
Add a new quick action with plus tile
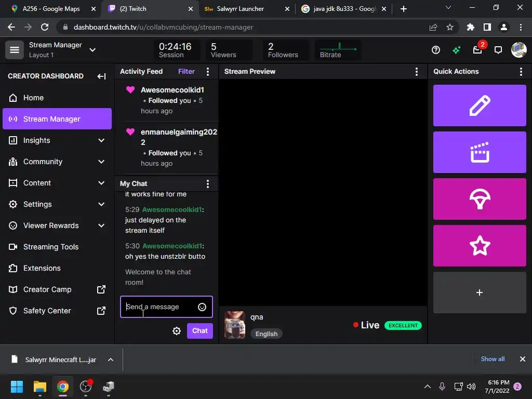[480, 292]
